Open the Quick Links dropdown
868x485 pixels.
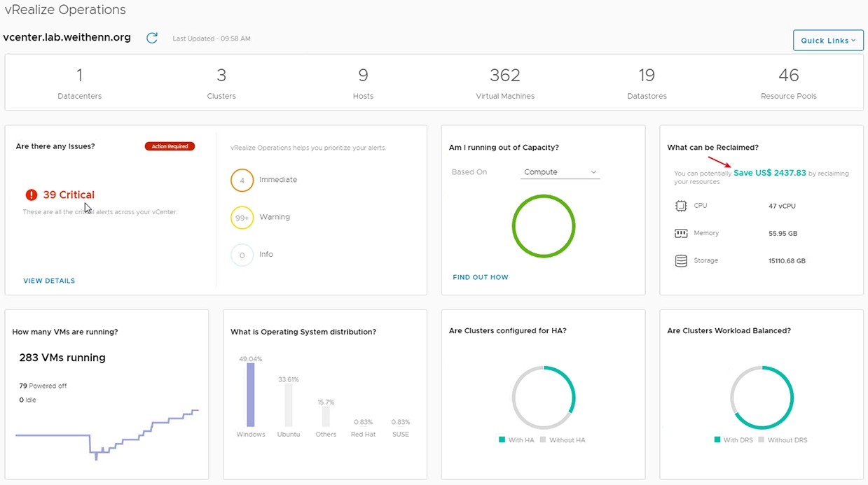click(828, 40)
